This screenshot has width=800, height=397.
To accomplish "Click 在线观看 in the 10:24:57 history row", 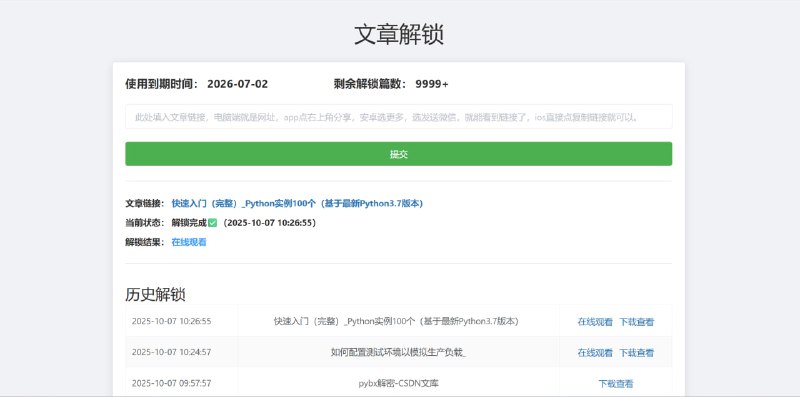I will (x=595, y=353).
